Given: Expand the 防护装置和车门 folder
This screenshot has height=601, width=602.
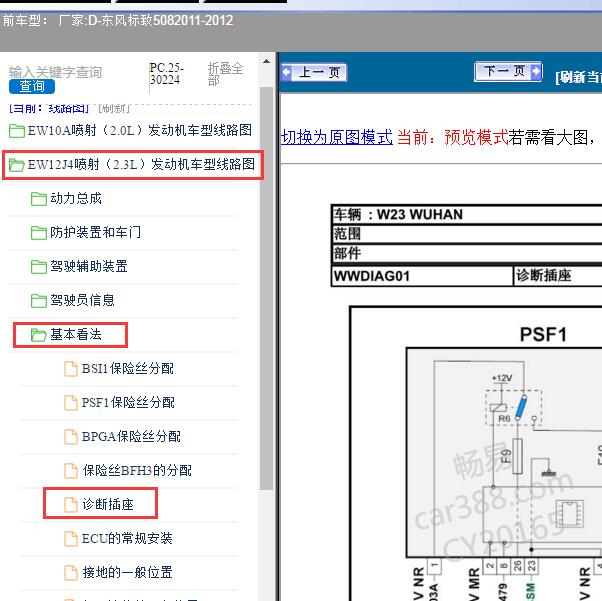Looking at the screenshot, I should point(96,232).
